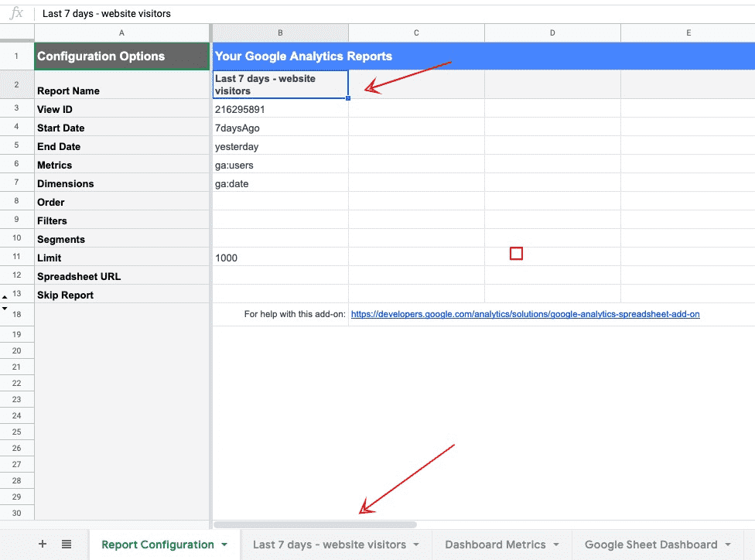This screenshot has height=560, width=755.
Task: Open Google Sheet Dashboard tab dropdown arrow
Action: click(x=728, y=545)
